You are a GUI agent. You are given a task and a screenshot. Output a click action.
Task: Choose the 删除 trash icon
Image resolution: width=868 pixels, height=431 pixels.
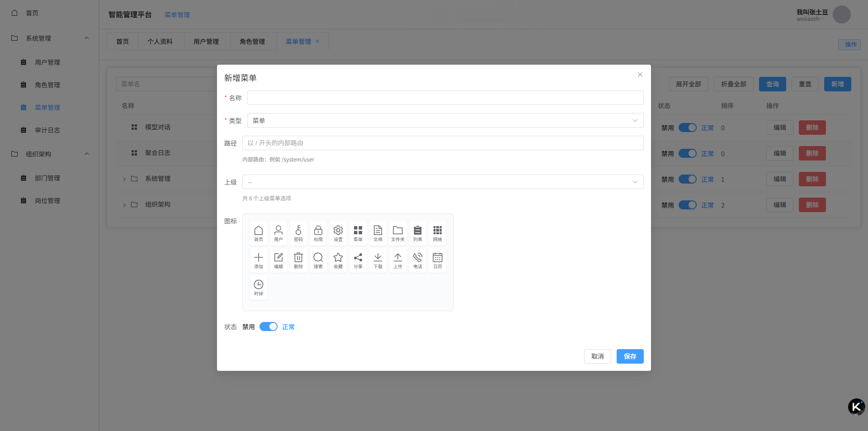coord(298,260)
